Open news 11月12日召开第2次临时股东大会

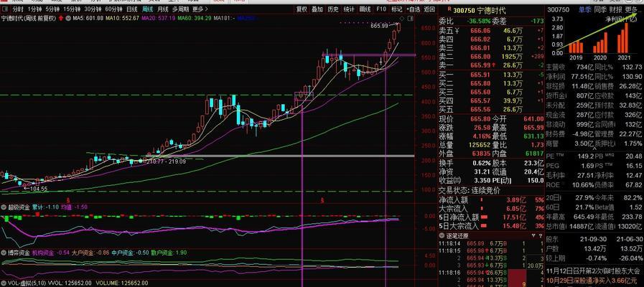tap(594, 272)
